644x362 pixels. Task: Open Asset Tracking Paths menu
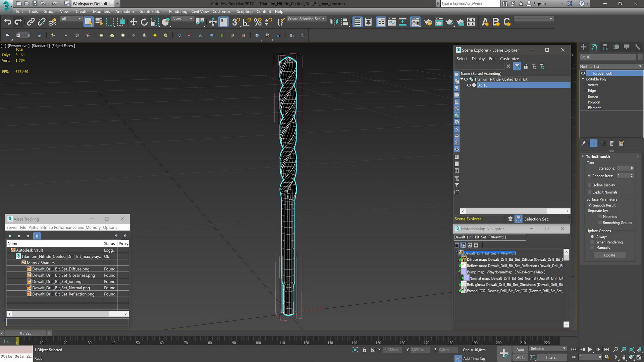coord(33,227)
